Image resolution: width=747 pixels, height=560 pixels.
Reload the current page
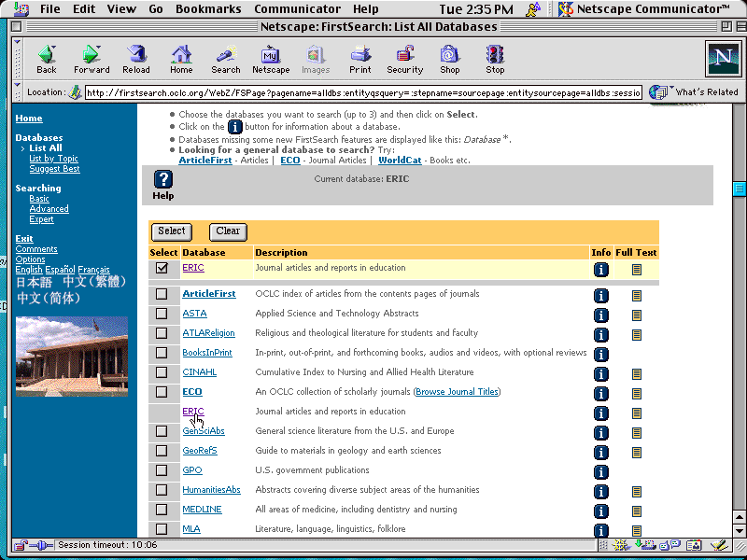click(136, 60)
